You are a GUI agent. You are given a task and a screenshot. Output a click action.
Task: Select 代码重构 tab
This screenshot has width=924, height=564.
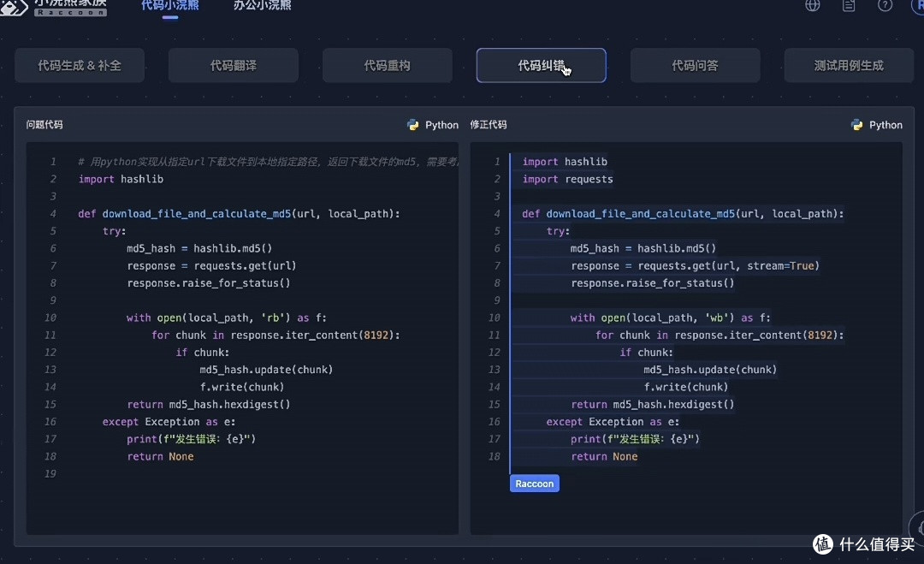coord(388,65)
